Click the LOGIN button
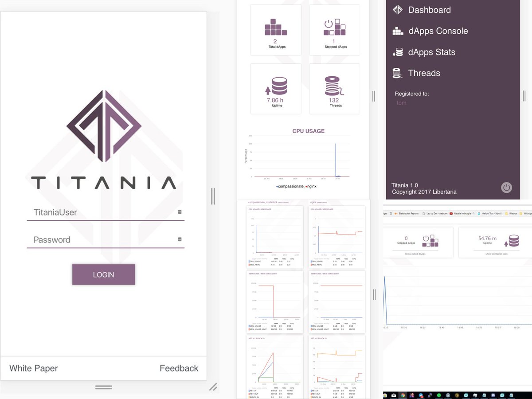532x399 pixels. click(x=103, y=274)
